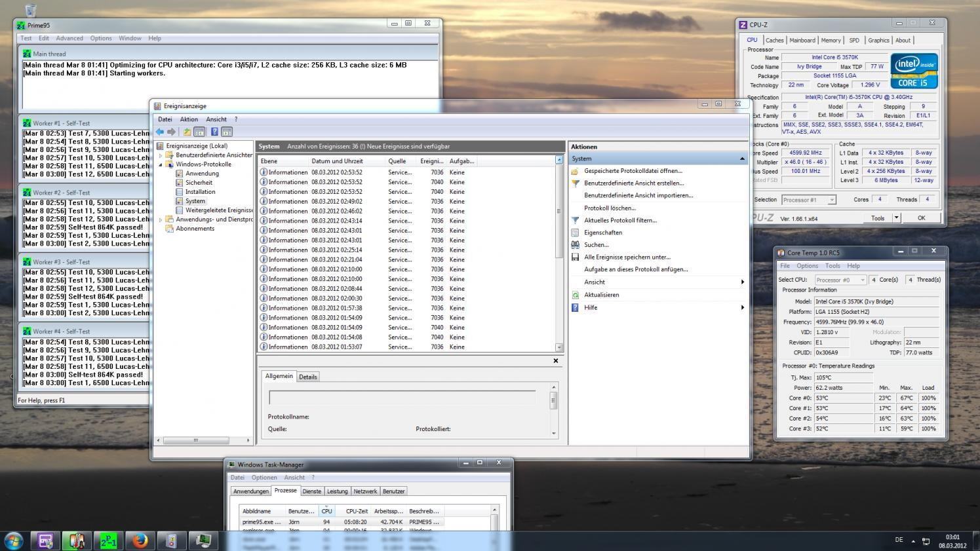Collapse the Windows-Protokolle tree node
The height and width of the screenshot is (551, 980).
click(x=161, y=164)
